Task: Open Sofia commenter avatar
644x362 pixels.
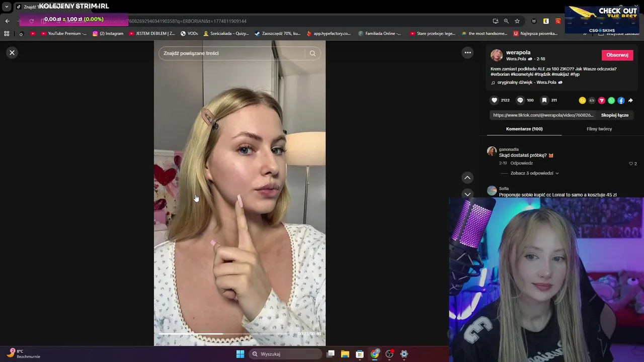Action: (x=492, y=190)
